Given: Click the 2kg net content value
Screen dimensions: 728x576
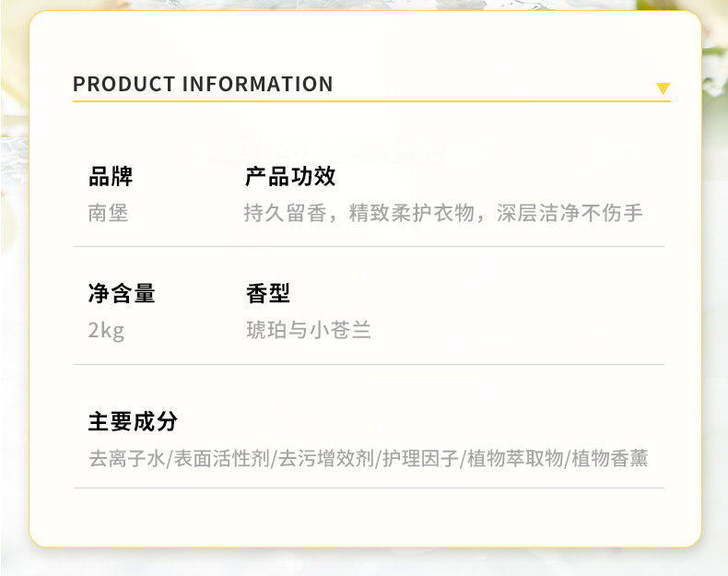Looking at the screenshot, I should pos(106,330).
